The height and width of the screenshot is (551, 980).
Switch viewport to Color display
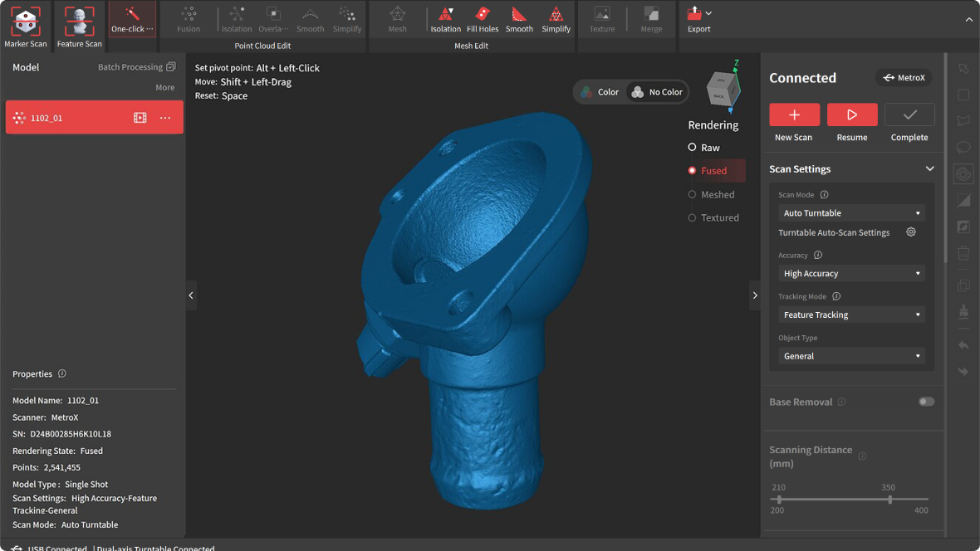(600, 92)
